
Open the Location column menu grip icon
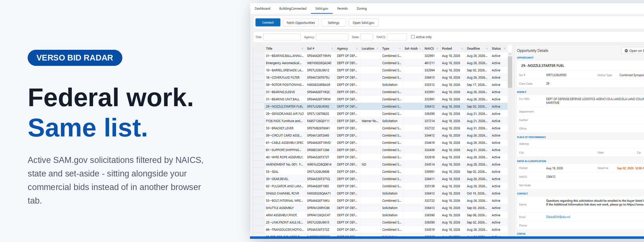377,49
